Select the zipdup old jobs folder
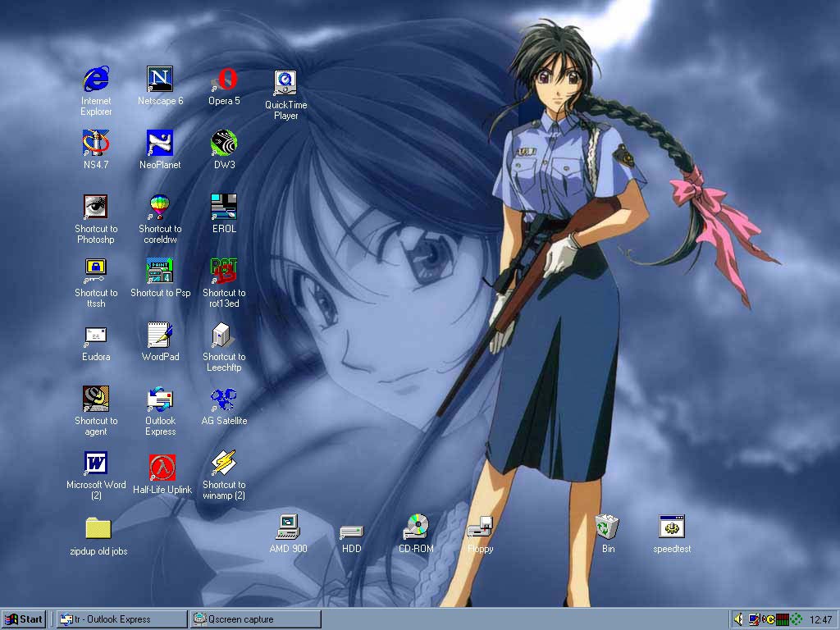The width and height of the screenshot is (840, 630). pos(98,527)
